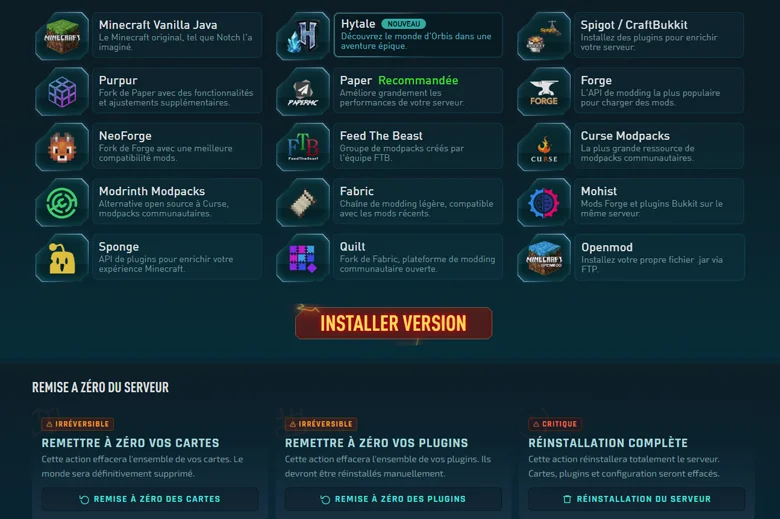Click the Purpur purple cube icon
780x519 pixels.
[x=62, y=92]
